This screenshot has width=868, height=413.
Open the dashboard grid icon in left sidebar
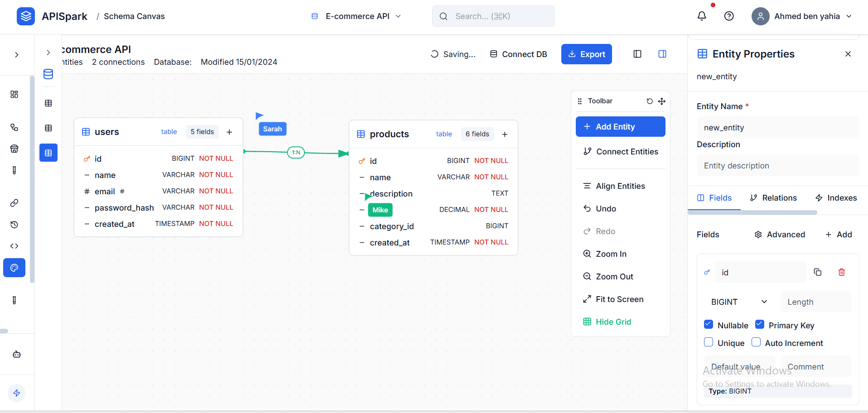14,94
